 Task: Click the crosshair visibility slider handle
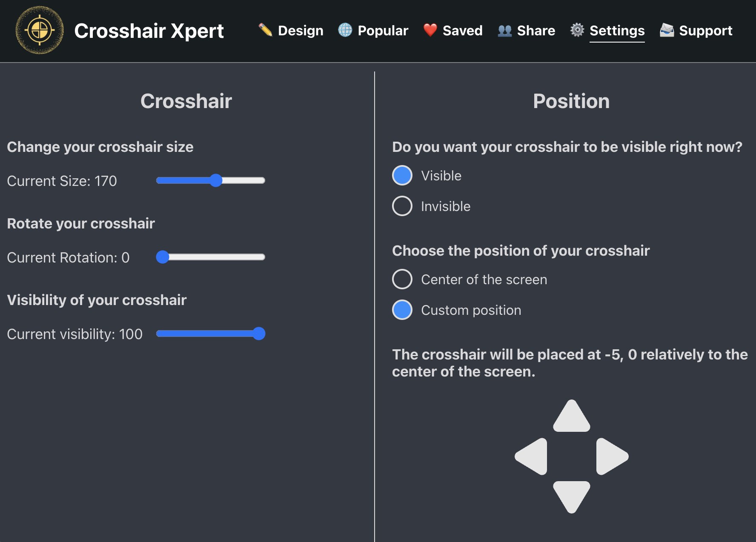pos(259,334)
